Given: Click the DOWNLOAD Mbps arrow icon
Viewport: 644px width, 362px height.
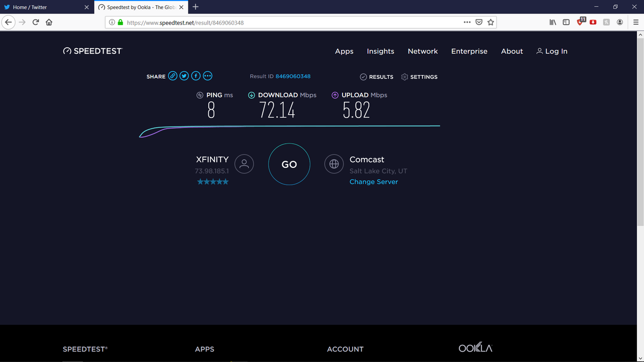Looking at the screenshot, I should coord(251,95).
